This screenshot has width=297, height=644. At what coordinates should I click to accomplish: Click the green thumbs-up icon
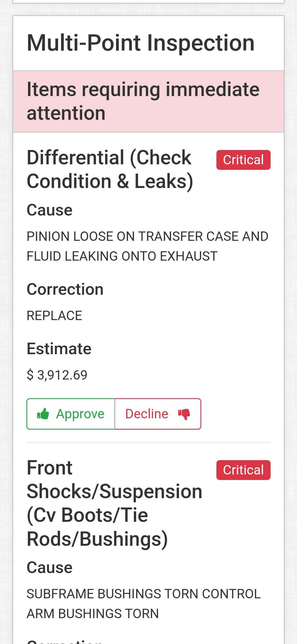[43, 414]
